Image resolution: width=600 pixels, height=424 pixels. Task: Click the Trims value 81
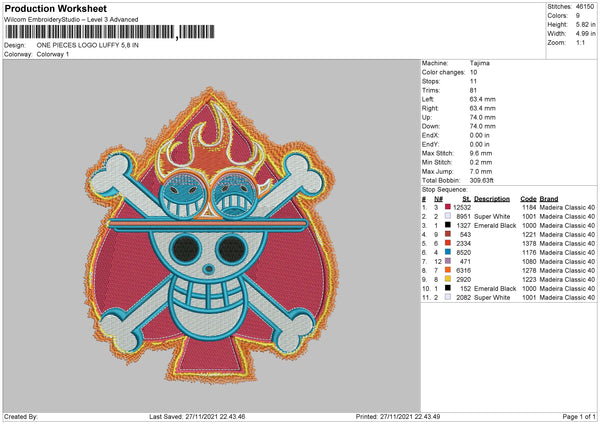(473, 90)
